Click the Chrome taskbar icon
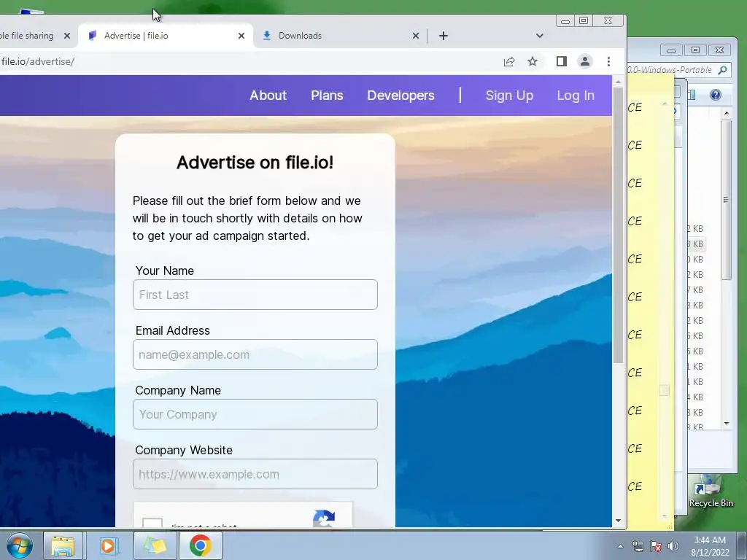The image size is (747, 560). (200, 545)
